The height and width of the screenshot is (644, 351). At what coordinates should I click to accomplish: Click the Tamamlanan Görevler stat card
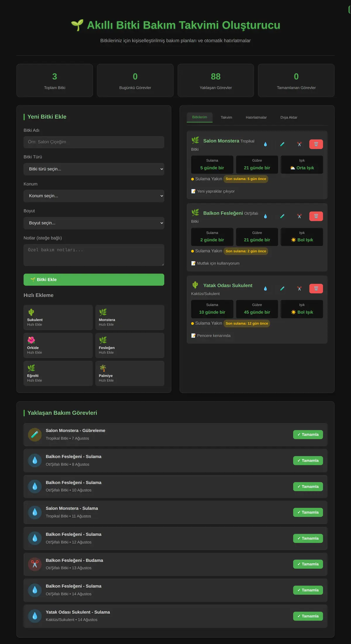click(296, 80)
